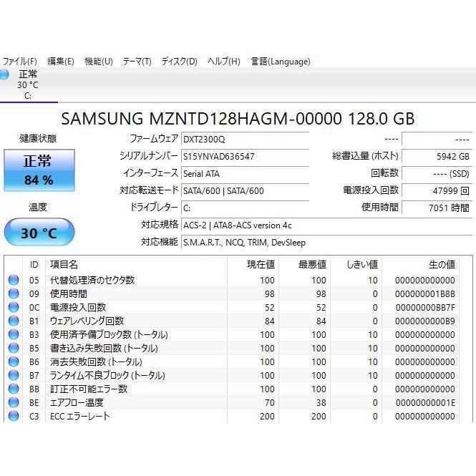Click the status orb for row 05
Screen dimensions: 476x476
(x=14, y=280)
